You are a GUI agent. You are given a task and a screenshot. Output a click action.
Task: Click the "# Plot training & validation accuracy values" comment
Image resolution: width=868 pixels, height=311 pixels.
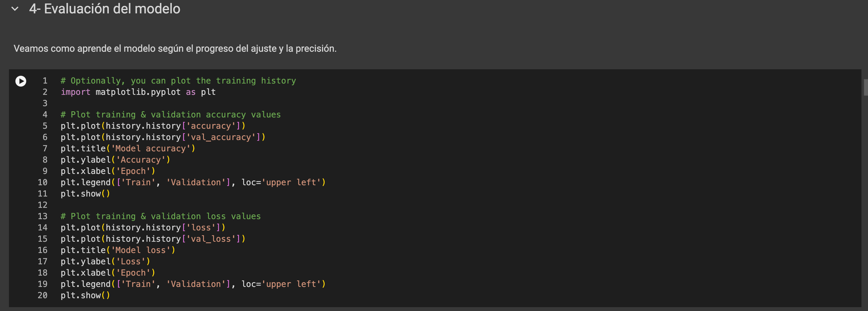pyautogui.click(x=171, y=115)
